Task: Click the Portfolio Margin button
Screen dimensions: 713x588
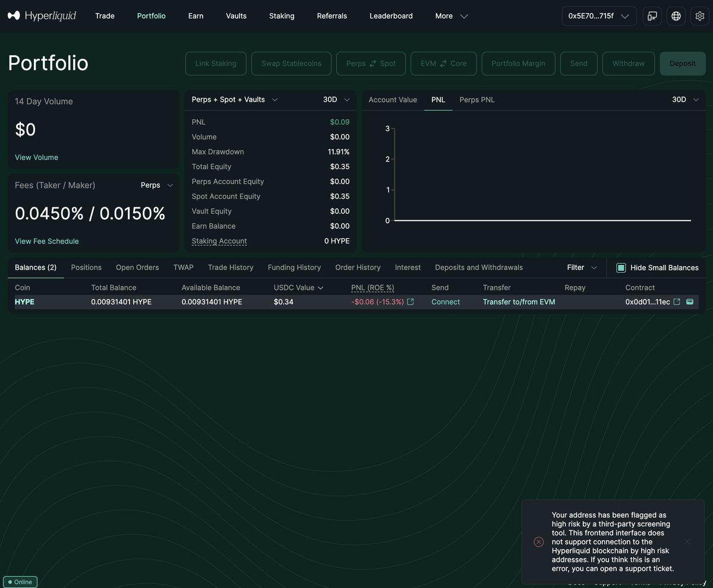Action: tap(518, 64)
